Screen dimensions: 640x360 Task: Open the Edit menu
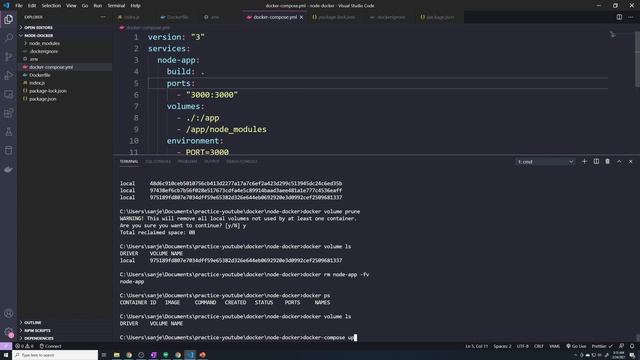pyautogui.click(x=32, y=6)
